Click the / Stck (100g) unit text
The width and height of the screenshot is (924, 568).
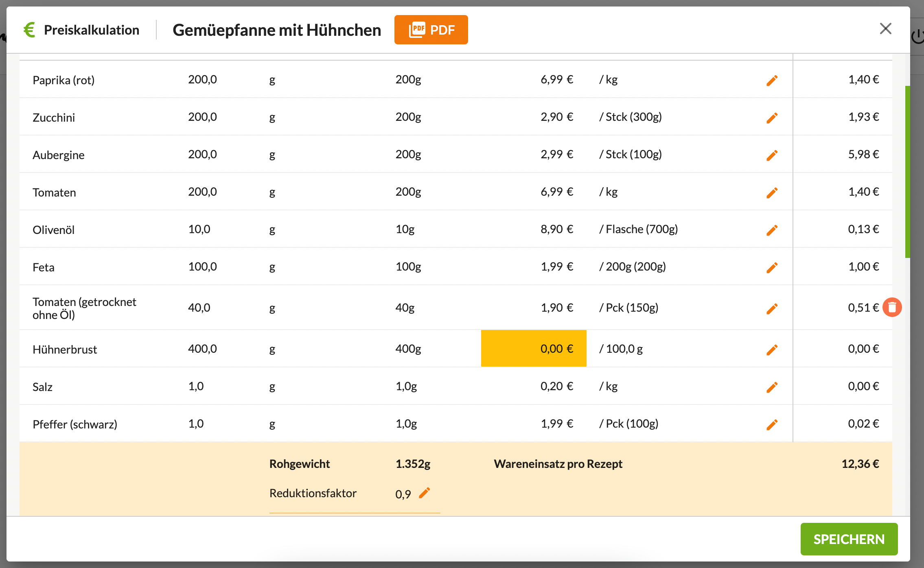point(631,154)
